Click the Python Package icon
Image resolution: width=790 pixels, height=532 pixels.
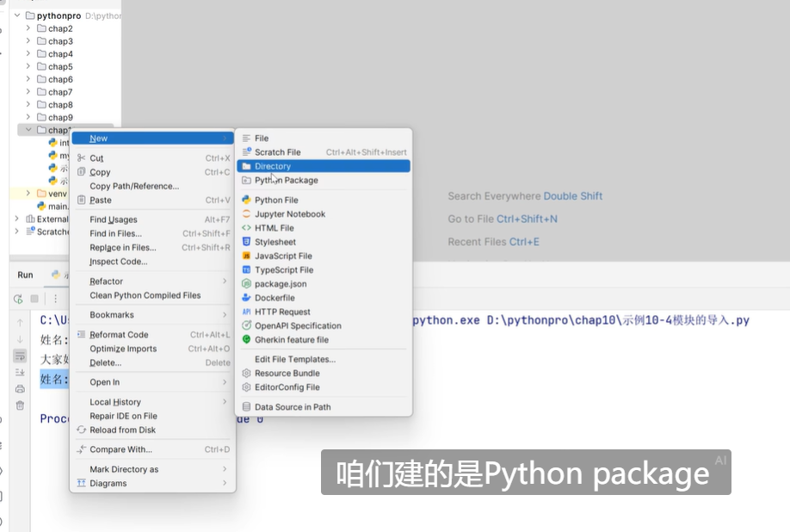246,181
